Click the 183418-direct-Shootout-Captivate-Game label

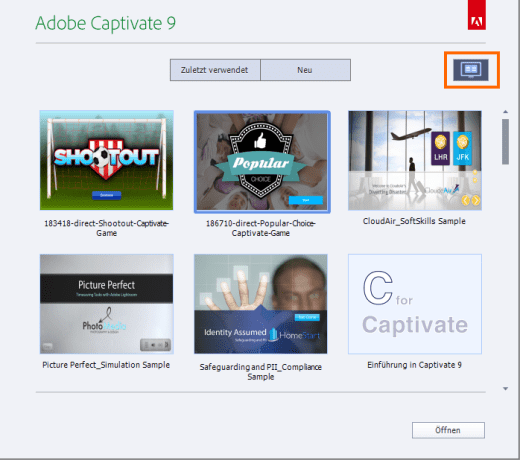[x=107, y=228]
